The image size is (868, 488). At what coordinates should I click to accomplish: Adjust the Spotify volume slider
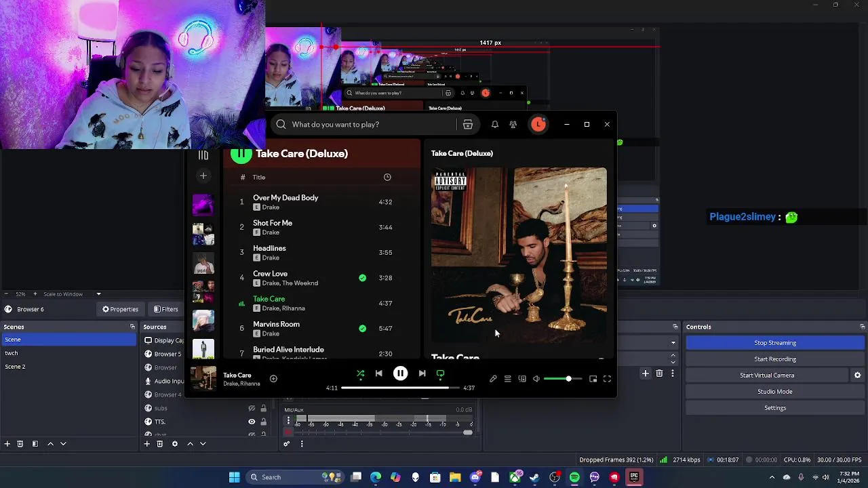(x=562, y=379)
